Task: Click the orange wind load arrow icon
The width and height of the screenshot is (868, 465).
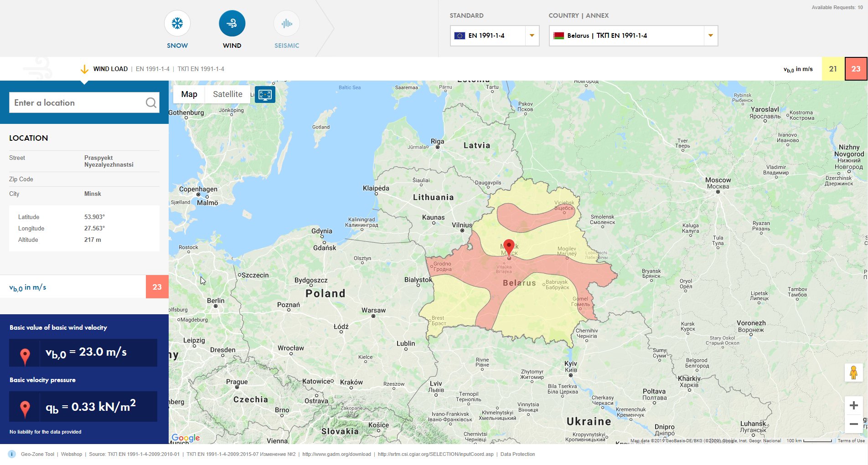Action: coord(84,69)
